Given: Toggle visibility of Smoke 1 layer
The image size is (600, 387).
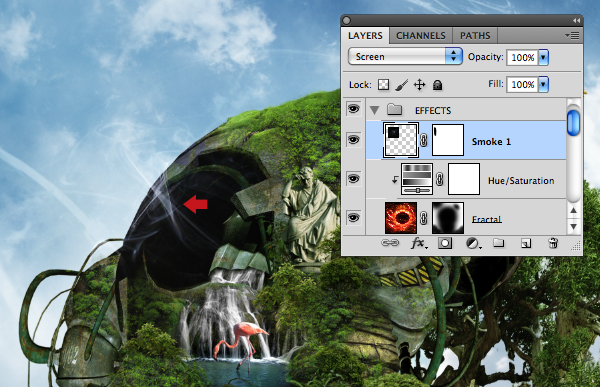Looking at the screenshot, I should coord(353,140).
